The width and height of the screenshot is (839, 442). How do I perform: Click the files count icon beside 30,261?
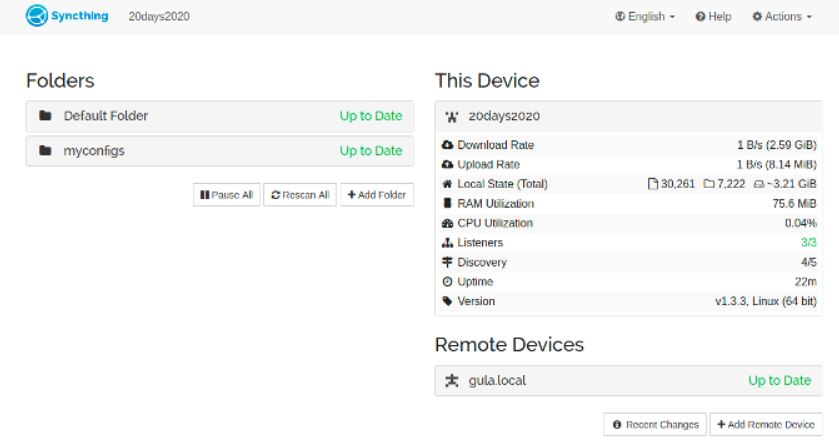[653, 184]
